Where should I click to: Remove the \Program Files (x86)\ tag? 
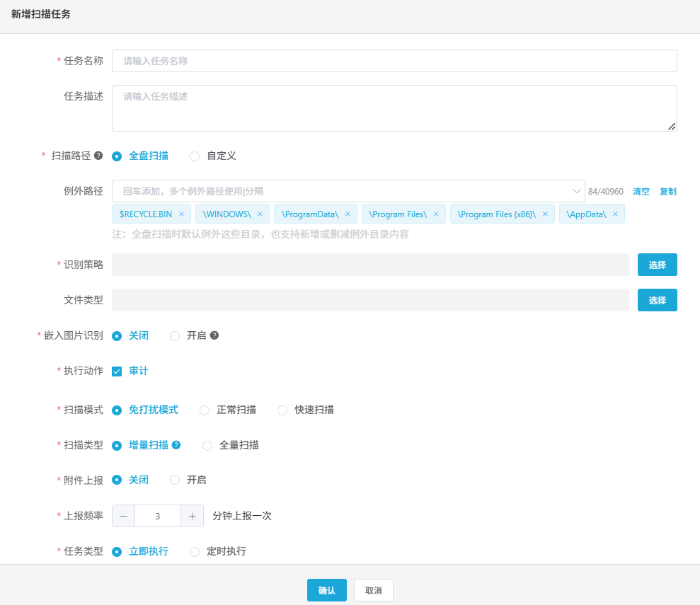(x=545, y=214)
